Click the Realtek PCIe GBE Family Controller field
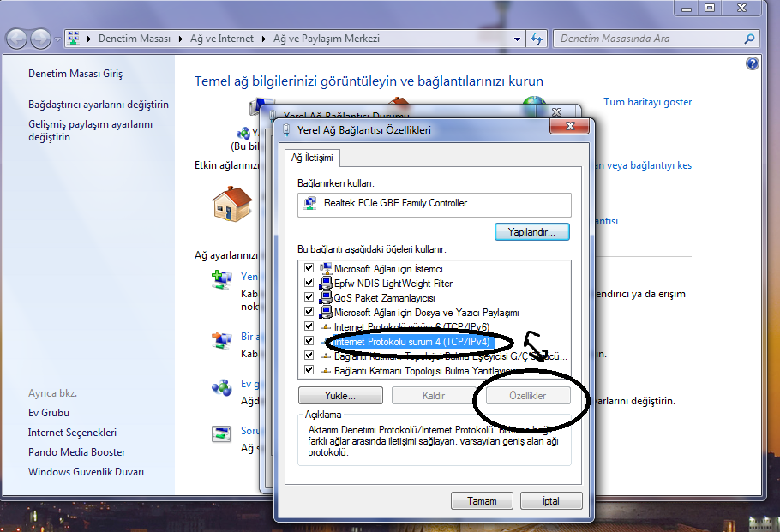780x532 pixels. (435, 205)
